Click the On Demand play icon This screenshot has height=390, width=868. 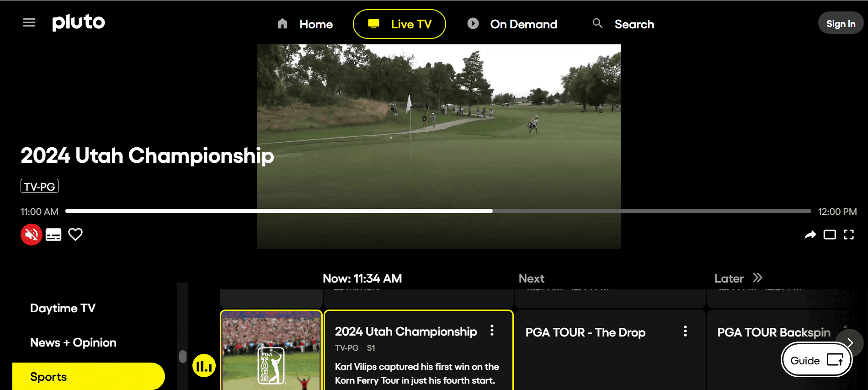coord(473,23)
